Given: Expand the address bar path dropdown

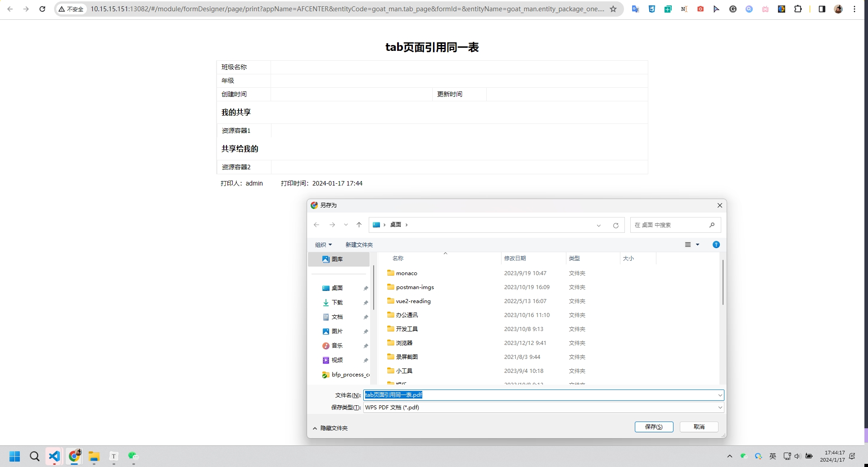Looking at the screenshot, I should [x=598, y=225].
